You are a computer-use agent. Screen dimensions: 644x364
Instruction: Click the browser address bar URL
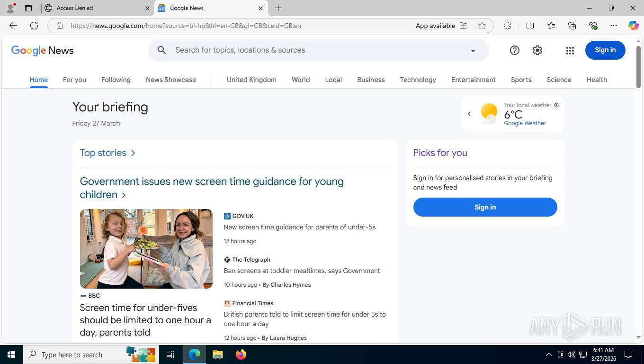pos(186,26)
